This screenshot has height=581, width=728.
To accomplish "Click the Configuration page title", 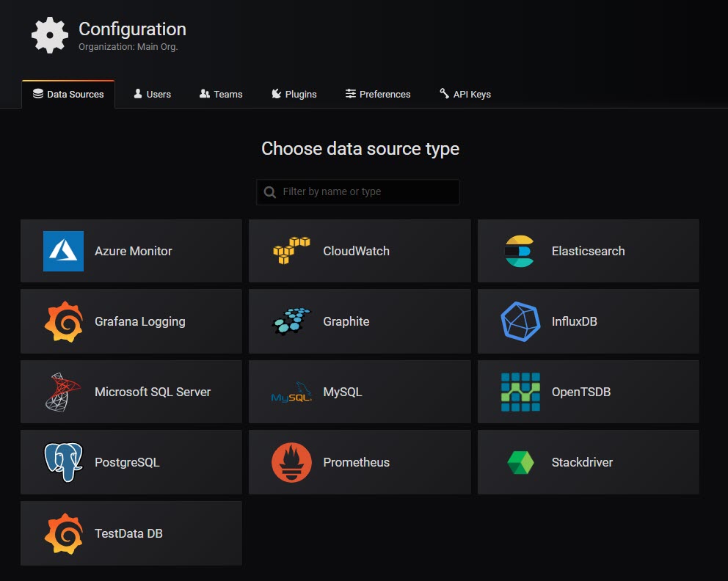I will pyautogui.click(x=132, y=29).
